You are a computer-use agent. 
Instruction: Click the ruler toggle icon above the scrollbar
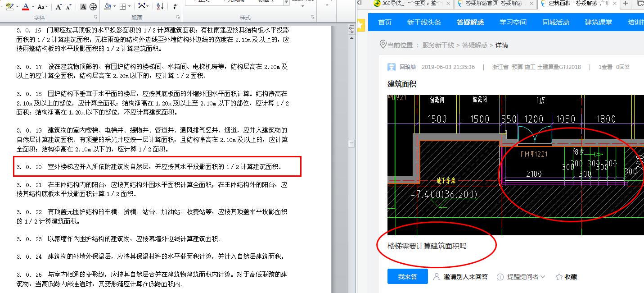[x=351, y=30]
